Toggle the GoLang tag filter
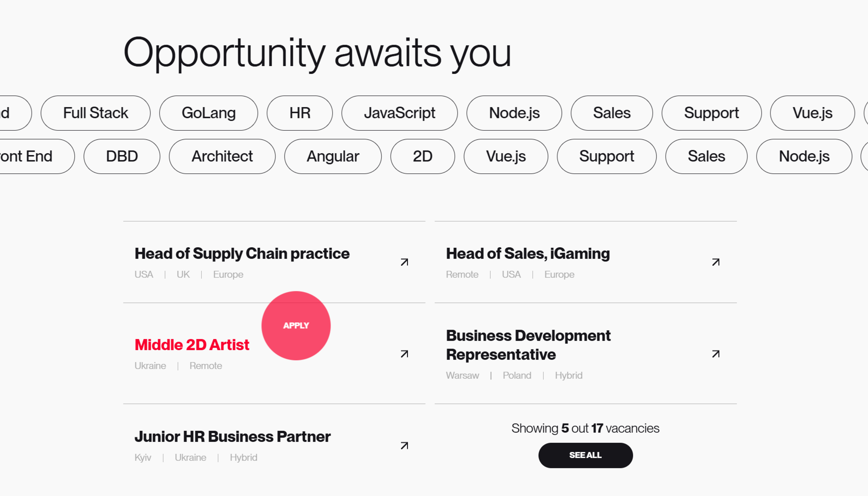The image size is (868, 496). 209,113
